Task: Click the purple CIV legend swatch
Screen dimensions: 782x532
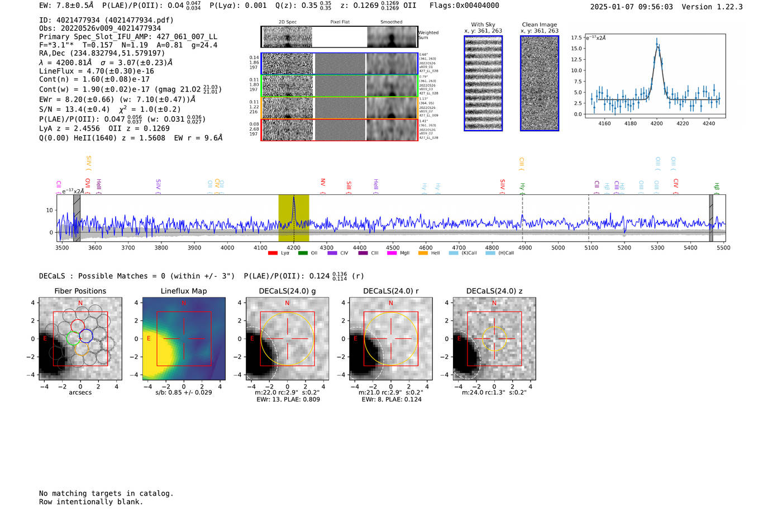Action: coord(332,253)
